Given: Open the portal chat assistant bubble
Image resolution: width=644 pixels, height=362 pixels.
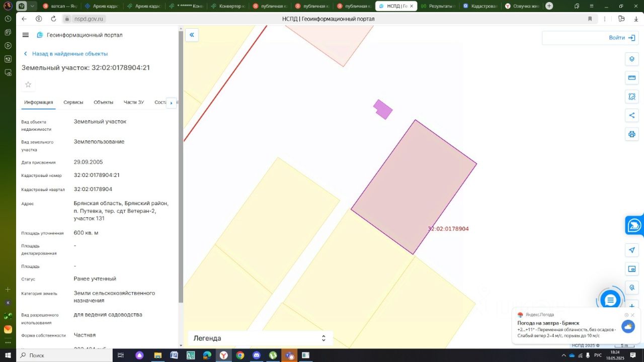Looking at the screenshot, I should pyautogui.click(x=610, y=300).
